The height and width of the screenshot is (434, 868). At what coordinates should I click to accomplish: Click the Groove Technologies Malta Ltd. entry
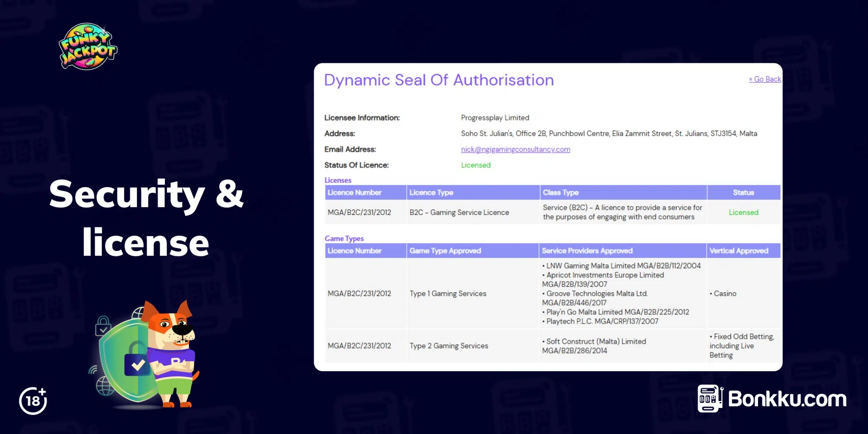coord(595,298)
